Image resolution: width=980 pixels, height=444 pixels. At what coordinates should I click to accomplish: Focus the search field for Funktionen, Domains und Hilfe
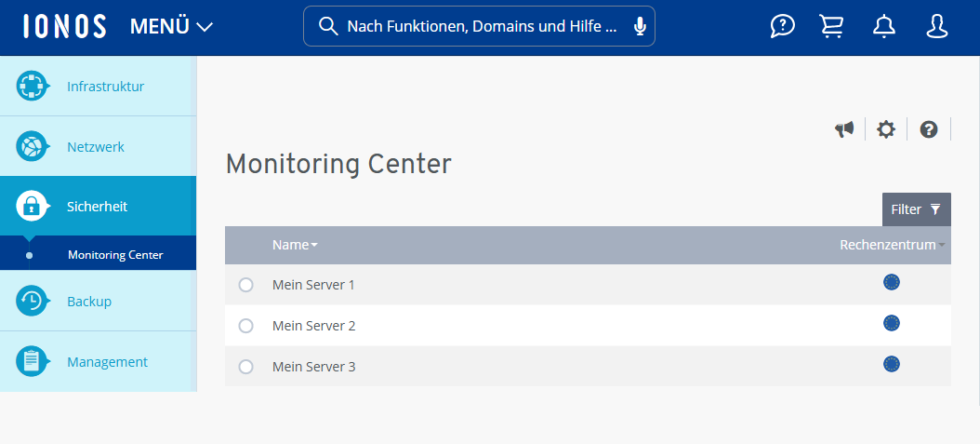coord(479,26)
